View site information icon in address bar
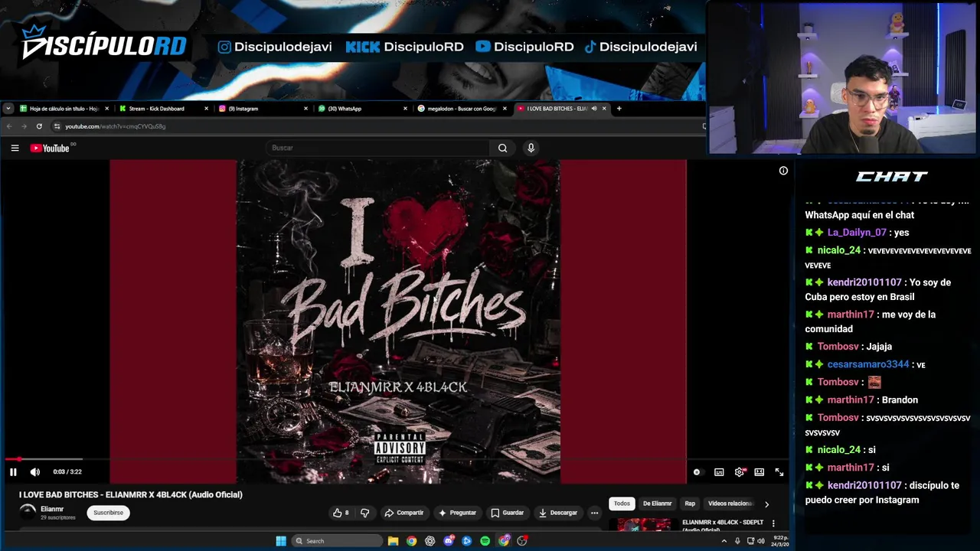 click(x=57, y=126)
